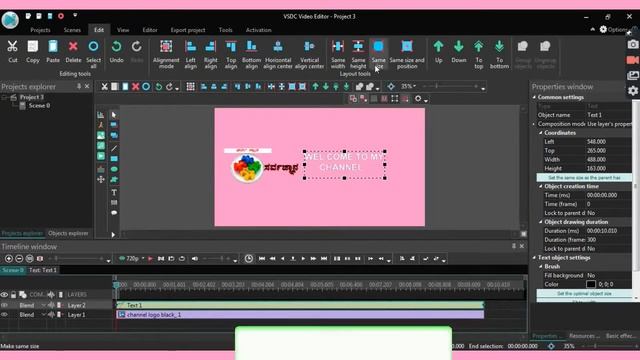The image size is (640, 360).
Task: Click Select all in the editing tools
Action: coord(93,54)
